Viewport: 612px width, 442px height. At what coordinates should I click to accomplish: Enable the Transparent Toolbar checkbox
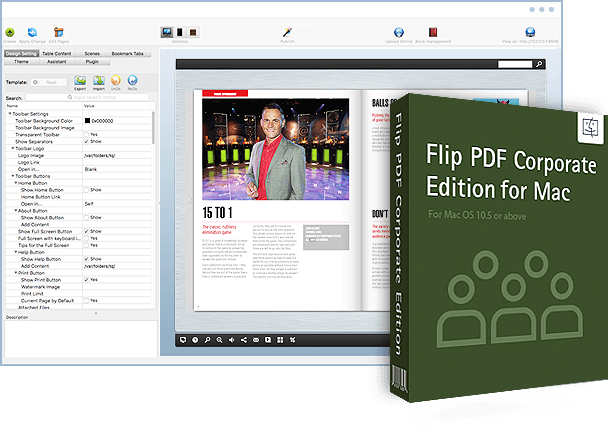click(86, 135)
